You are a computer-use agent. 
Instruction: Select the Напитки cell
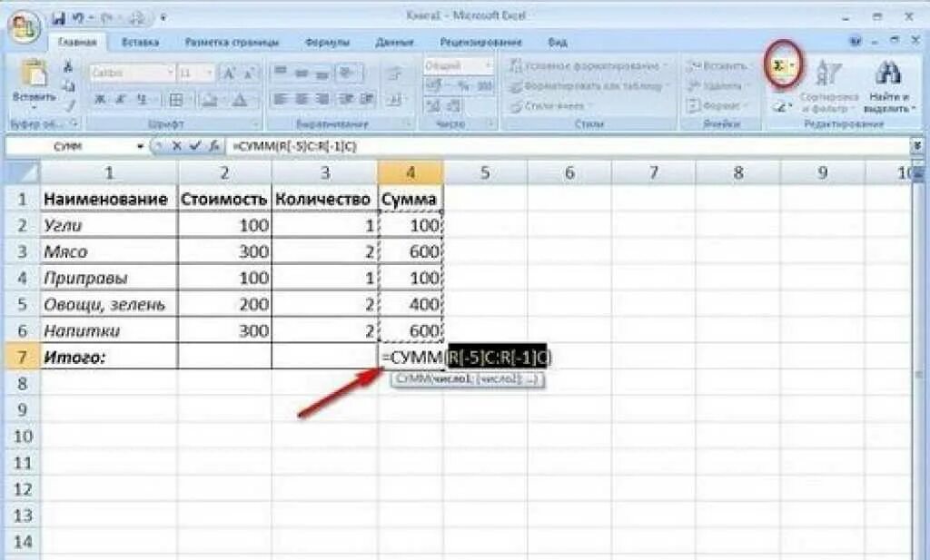[x=109, y=330]
